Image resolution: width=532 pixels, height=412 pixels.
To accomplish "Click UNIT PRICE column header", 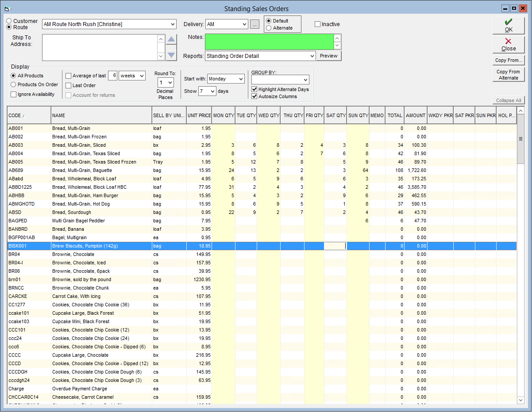I will pyautogui.click(x=199, y=115).
